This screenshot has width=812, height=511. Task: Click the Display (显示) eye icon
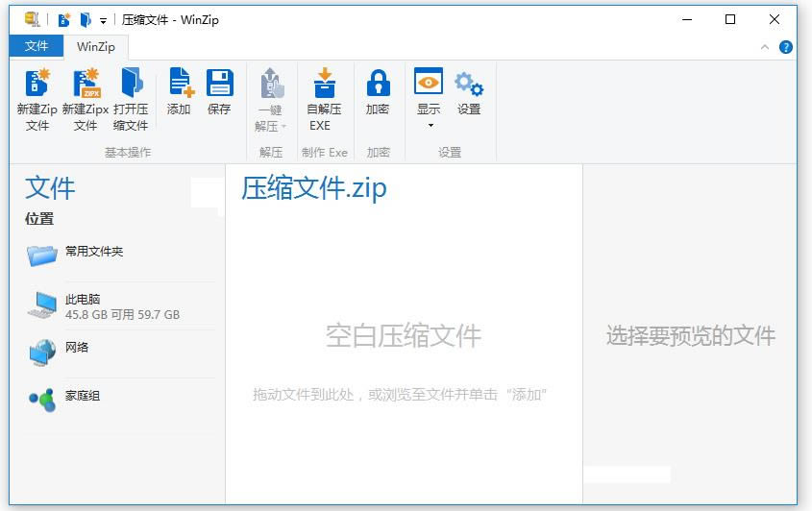pyautogui.click(x=429, y=81)
